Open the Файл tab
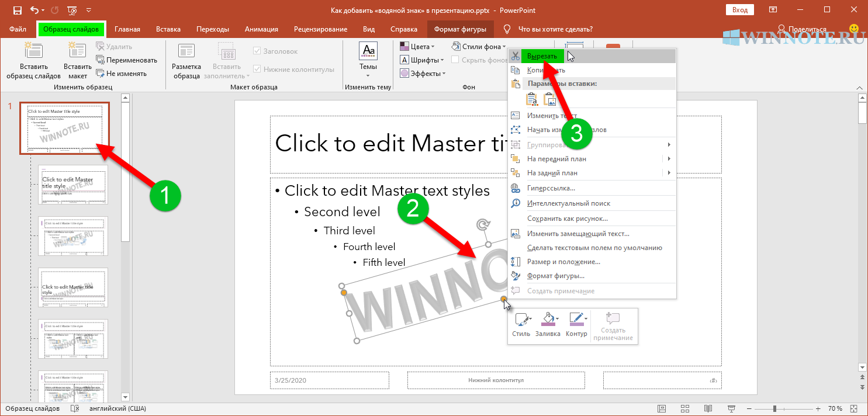The height and width of the screenshot is (416, 868). [x=18, y=29]
